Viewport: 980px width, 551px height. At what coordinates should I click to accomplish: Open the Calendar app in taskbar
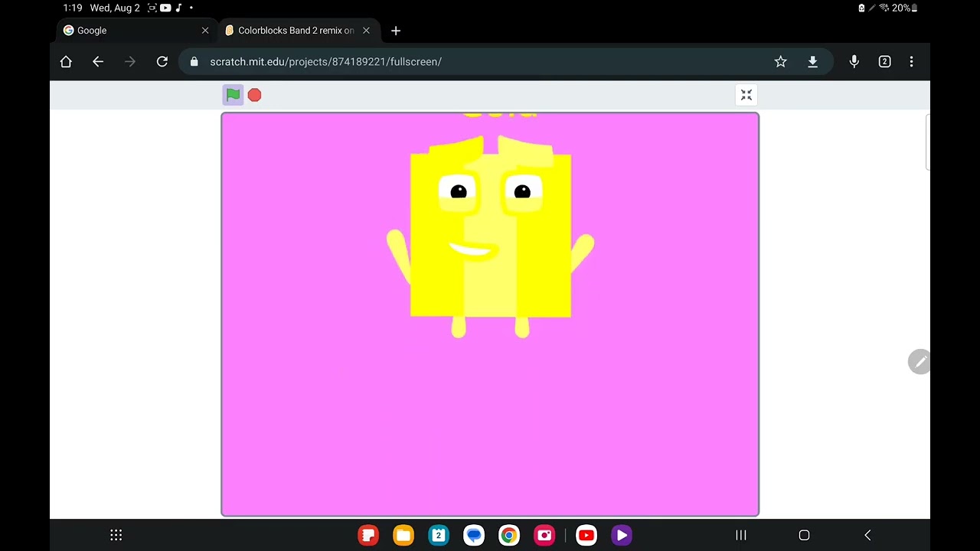[x=439, y=535]
